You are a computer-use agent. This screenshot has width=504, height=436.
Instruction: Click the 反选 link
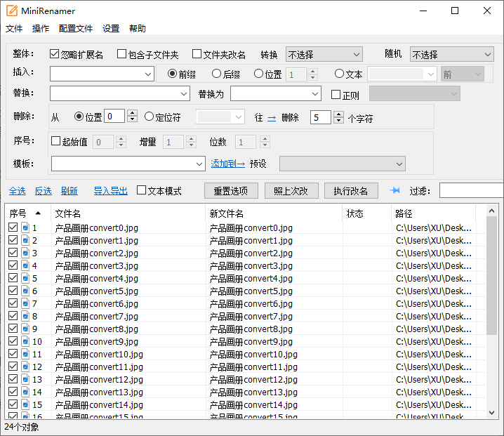pyautogui.click(x=44, y=191)
